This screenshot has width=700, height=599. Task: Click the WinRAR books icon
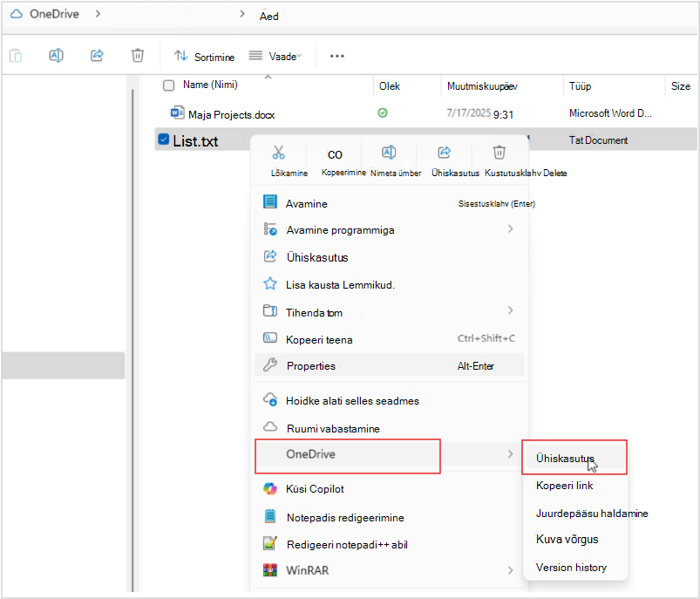coord(270,570)
